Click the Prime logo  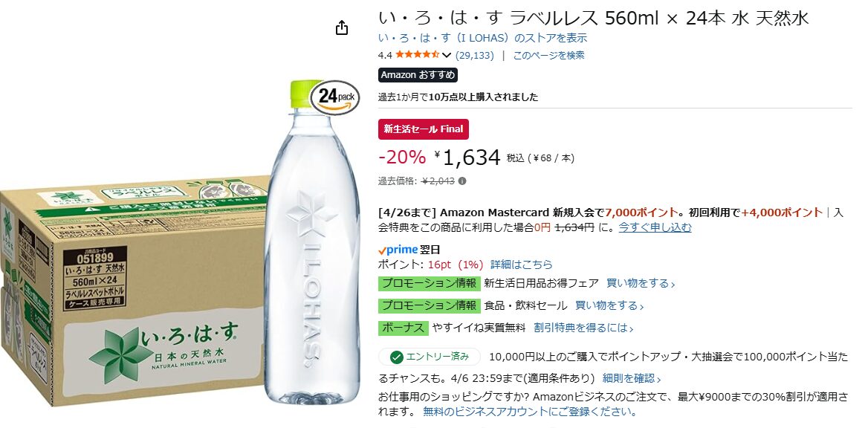[398, 250]
